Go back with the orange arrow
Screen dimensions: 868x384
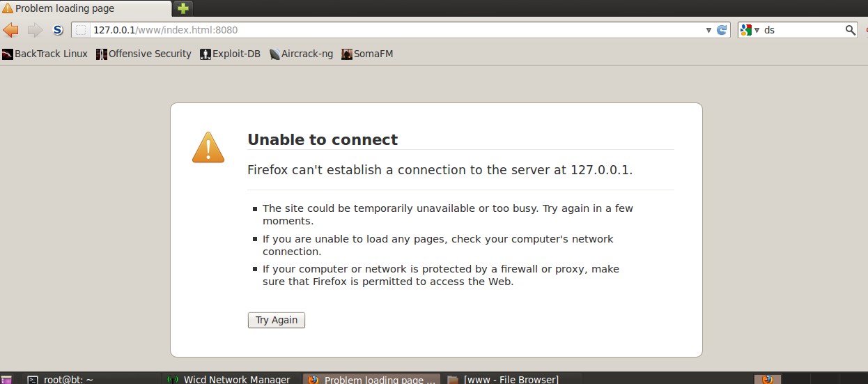click(x=10, y=30)
